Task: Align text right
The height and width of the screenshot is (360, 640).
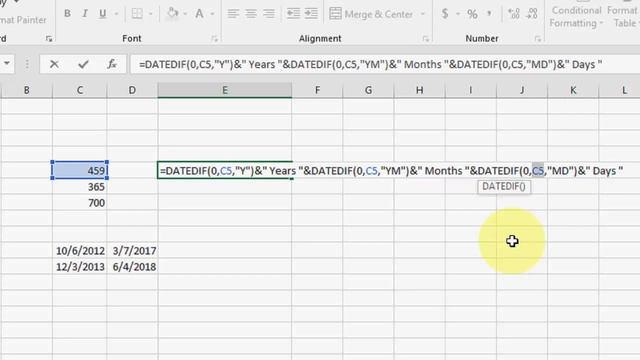Action: pos(269,14)
